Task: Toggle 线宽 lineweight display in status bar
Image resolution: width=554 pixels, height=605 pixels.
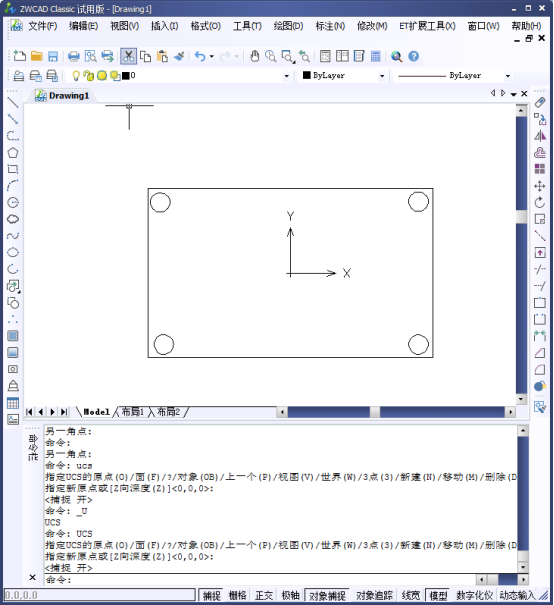Action: tap(410, 595)
